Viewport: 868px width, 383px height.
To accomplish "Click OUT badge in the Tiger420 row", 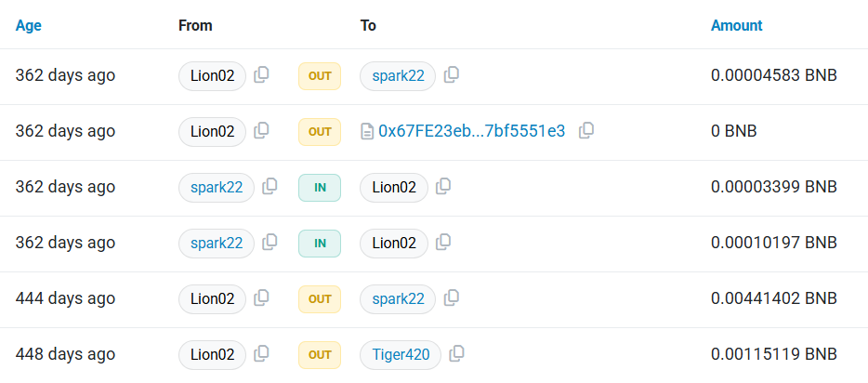I will pyautogui.click(x=320, y=355).
